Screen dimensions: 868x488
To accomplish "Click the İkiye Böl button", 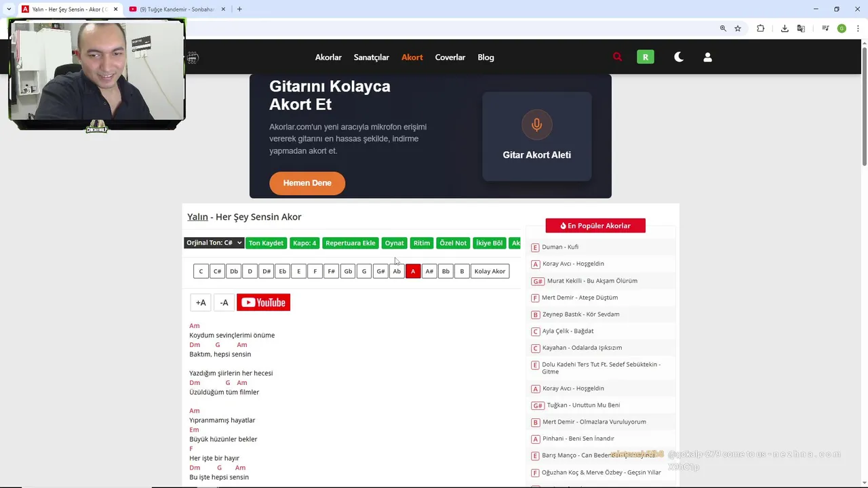I will (x=489, y=243).
